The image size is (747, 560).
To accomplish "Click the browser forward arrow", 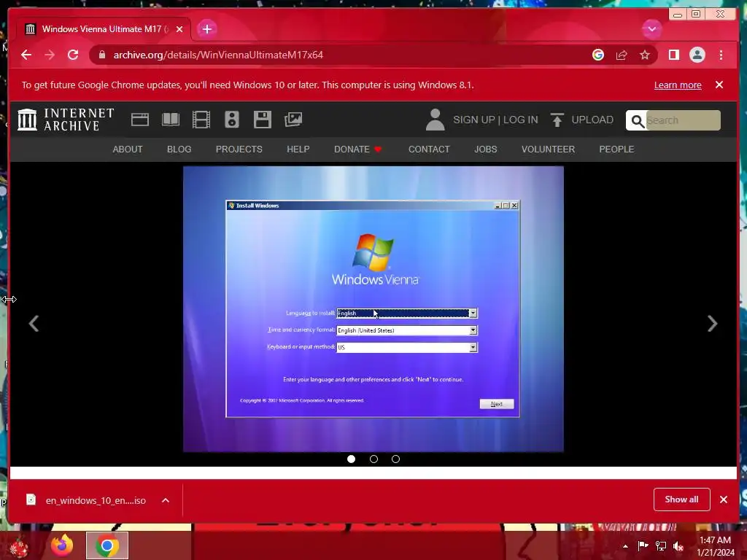I will [50, 55].
